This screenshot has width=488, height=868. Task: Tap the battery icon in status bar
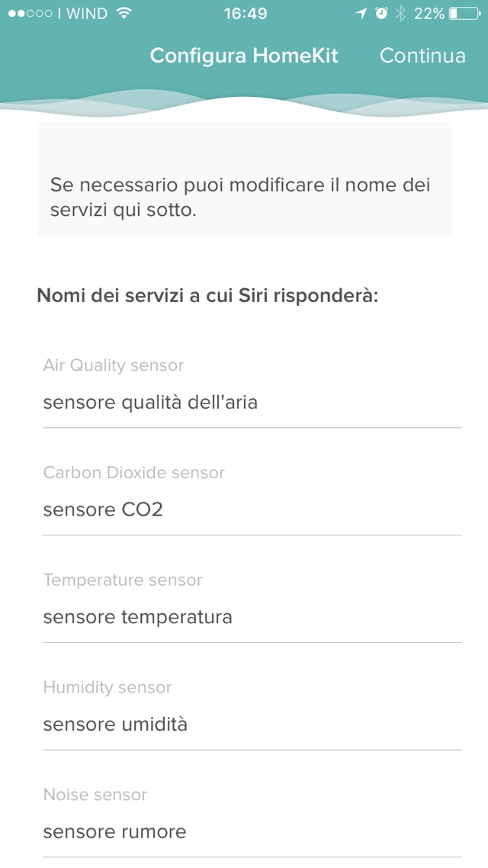(x=464, y=14)
